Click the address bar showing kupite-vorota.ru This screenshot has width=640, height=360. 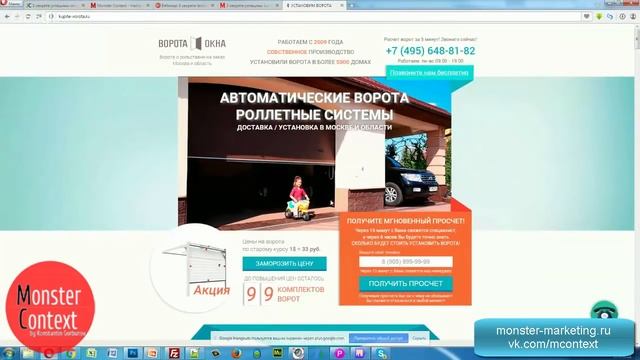314,16
